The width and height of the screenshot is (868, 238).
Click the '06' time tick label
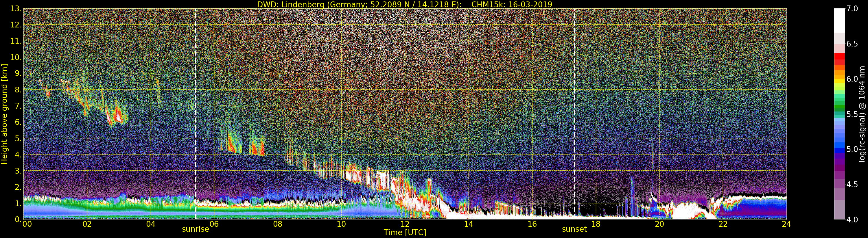[214, 224]
